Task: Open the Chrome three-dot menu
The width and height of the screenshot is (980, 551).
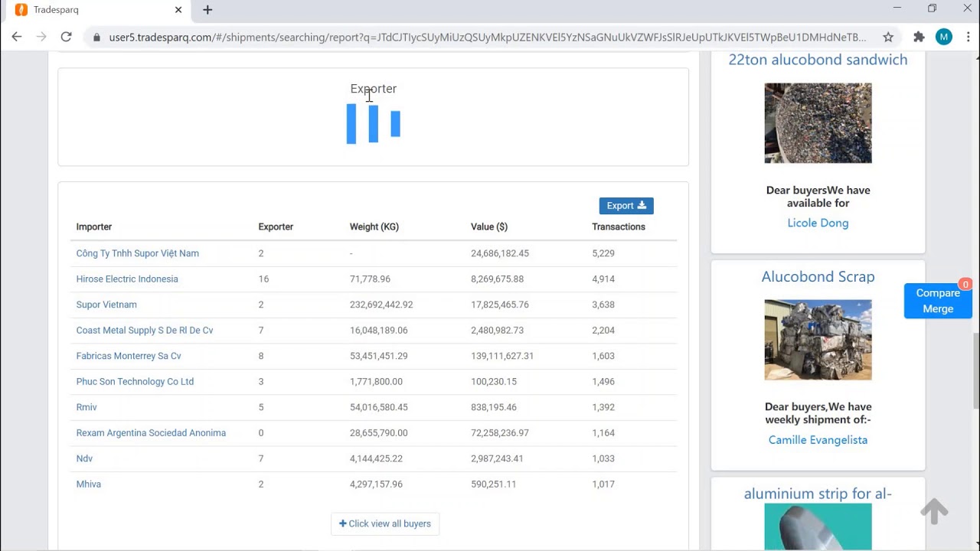Action: point(968,37)
